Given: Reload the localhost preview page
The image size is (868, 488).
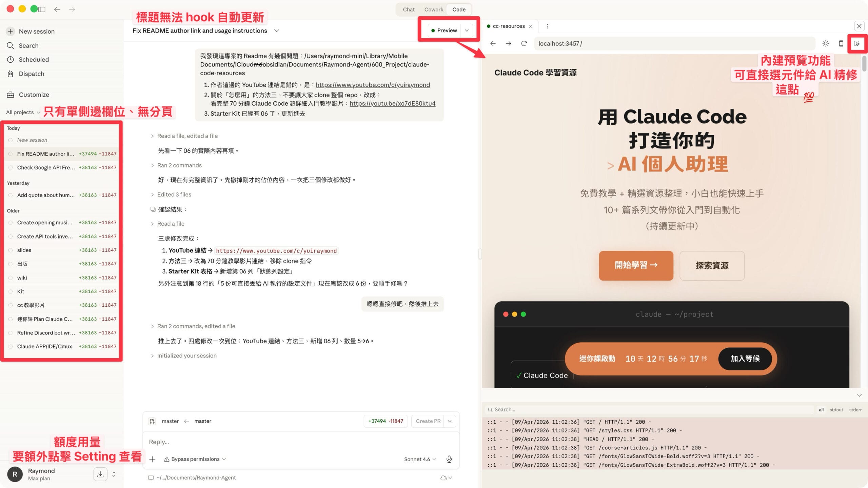Looking at the screenshot, I should (524, 43).
